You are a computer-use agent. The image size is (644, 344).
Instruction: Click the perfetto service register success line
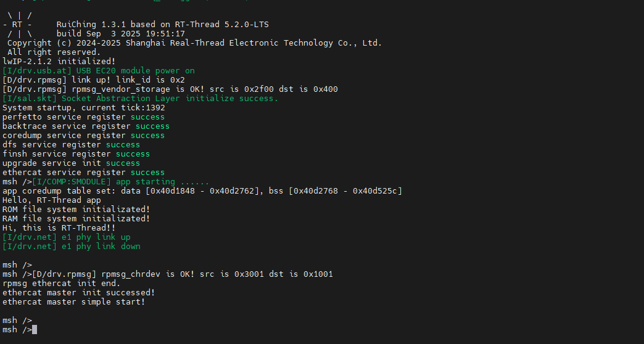point(83,117)
